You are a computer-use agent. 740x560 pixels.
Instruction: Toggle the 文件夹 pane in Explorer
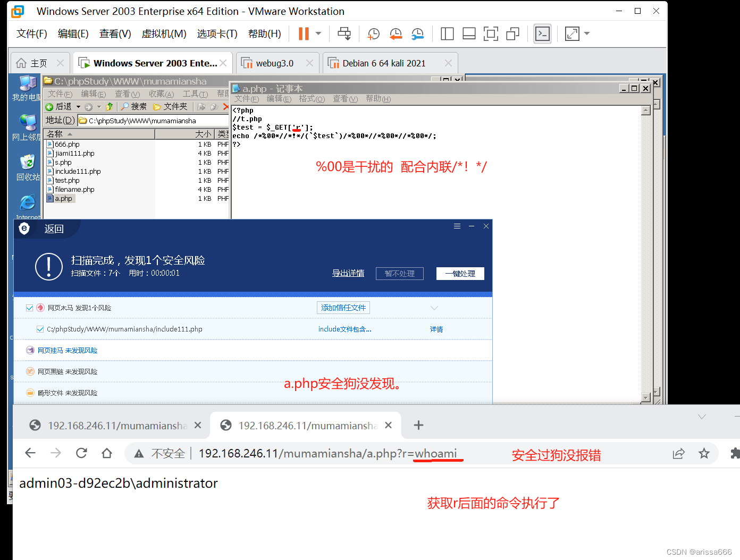[x=170, y=107]
